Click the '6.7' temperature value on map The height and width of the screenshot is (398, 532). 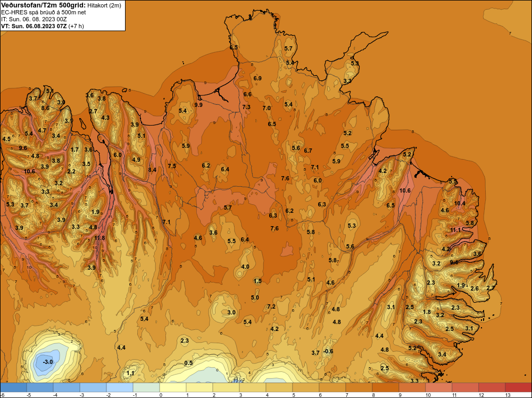click(308, 151)
